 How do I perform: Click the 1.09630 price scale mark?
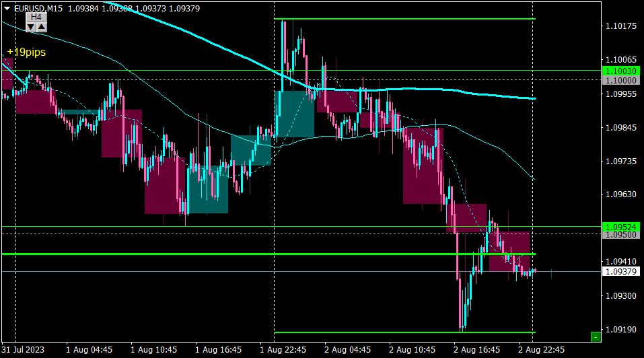(621, 194)
